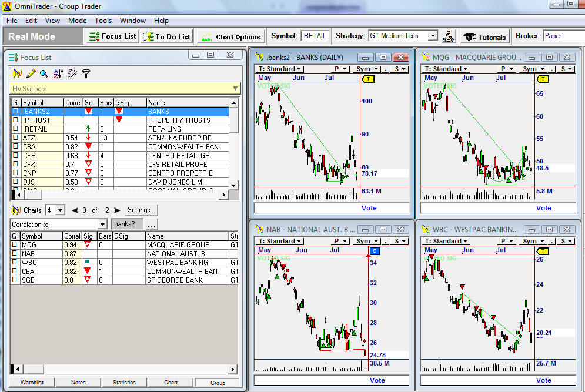The width and height of the screenshot is (585, 392).
Task: Open the Window menu
Action: pos(132,21)
